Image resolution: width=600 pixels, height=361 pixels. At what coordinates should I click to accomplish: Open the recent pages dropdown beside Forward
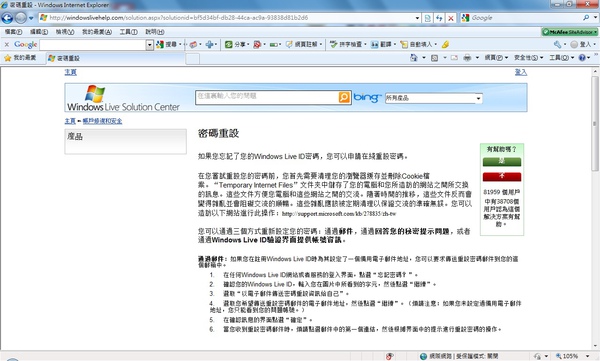[x=31, y=18]
